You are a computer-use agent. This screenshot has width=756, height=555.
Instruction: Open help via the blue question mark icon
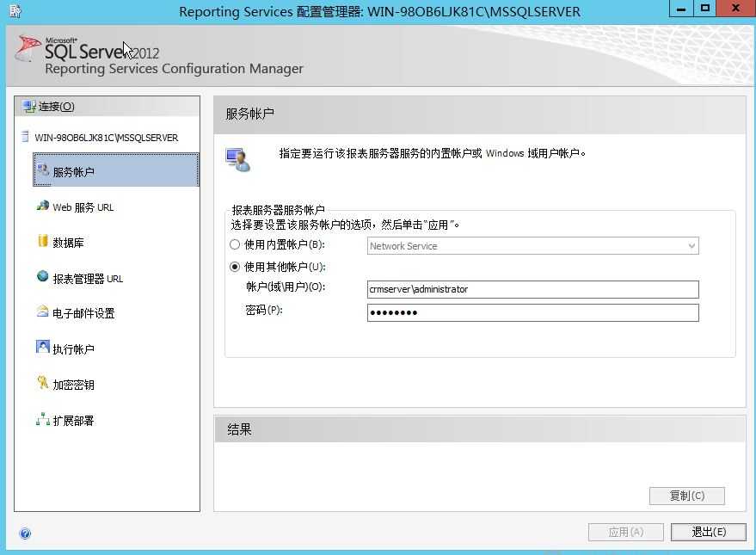click(x=25, y=533)
